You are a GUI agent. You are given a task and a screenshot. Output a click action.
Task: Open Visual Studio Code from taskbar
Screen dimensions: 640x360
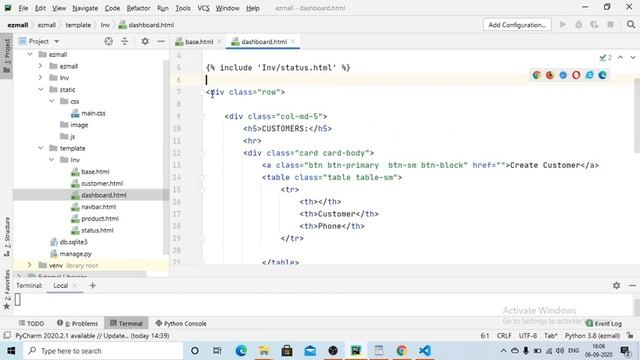[424, 351]
